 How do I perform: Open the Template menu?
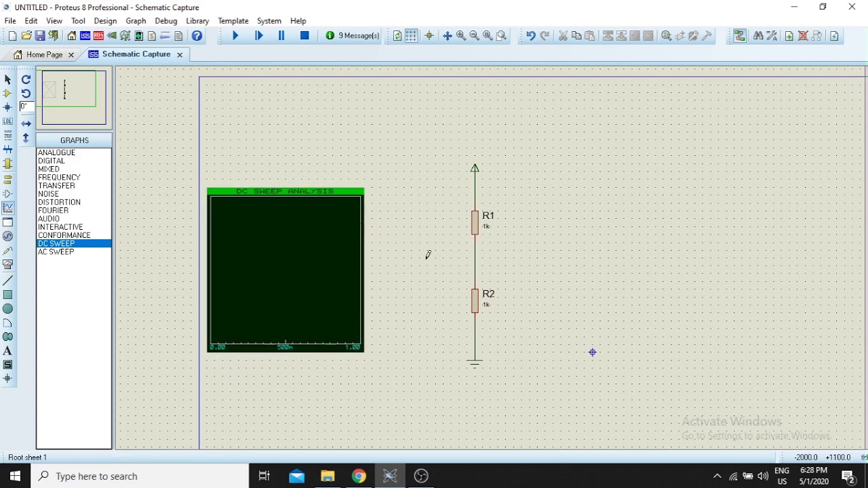tap(233, 21)
